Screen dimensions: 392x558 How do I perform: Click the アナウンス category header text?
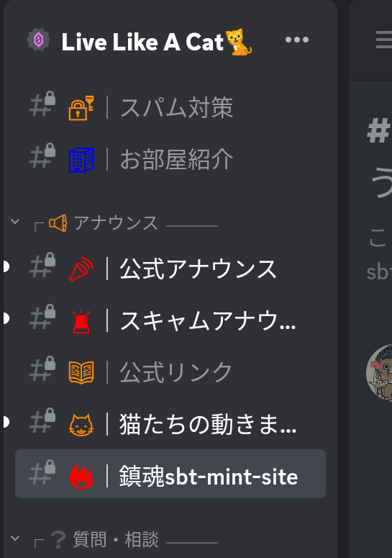[x=116, y=223]
